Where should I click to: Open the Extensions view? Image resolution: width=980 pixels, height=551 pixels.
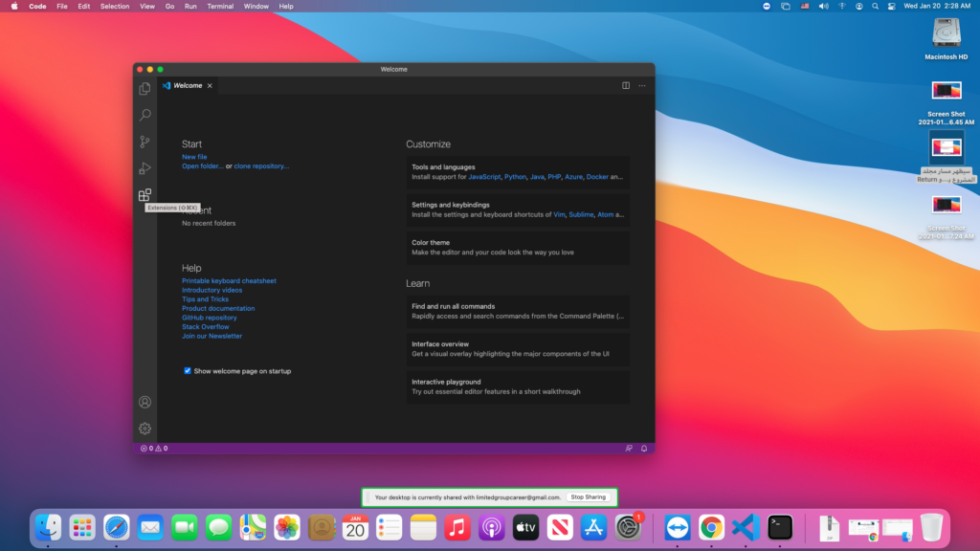[x=145, y=195]
